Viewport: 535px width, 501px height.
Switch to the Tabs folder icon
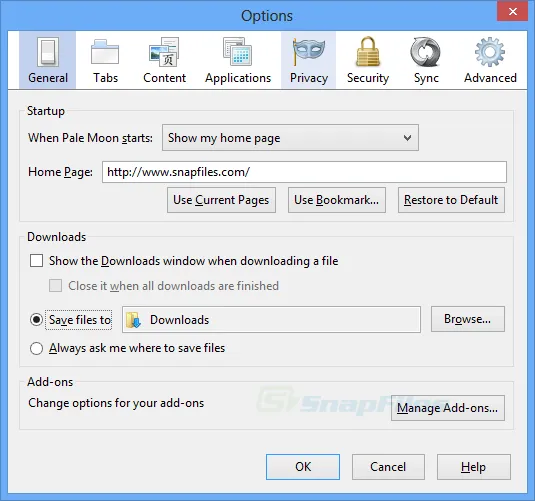pyautogui.click(x=105, y=52)
